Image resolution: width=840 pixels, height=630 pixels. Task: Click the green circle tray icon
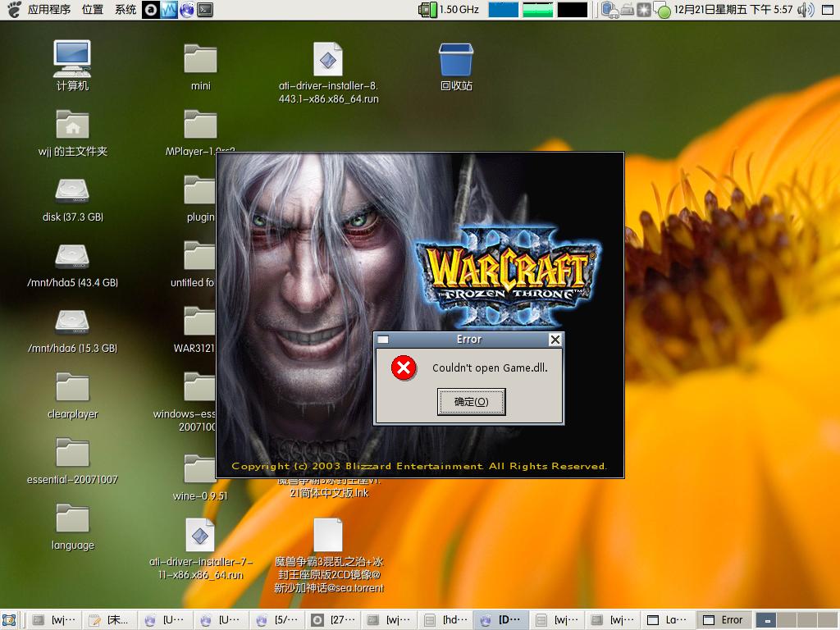point(662,11)
